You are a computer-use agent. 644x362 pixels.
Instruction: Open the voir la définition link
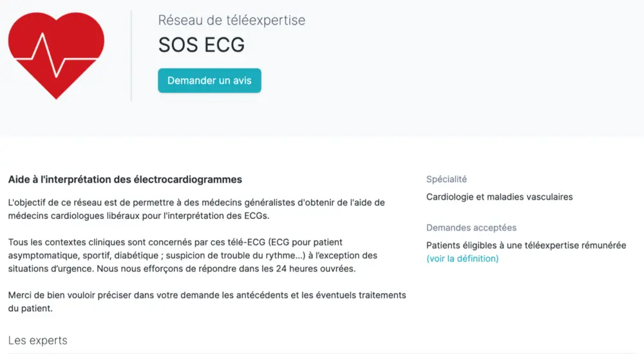(462, 258)
